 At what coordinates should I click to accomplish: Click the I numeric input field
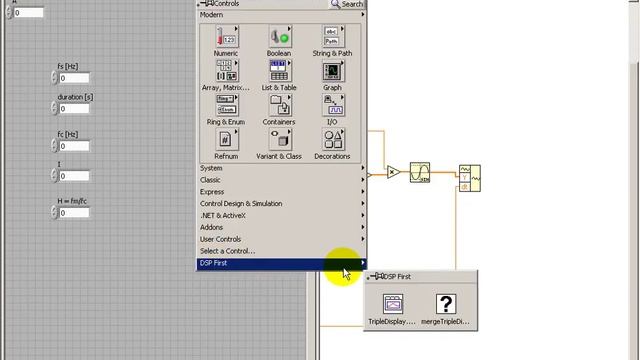click(74, 176)
